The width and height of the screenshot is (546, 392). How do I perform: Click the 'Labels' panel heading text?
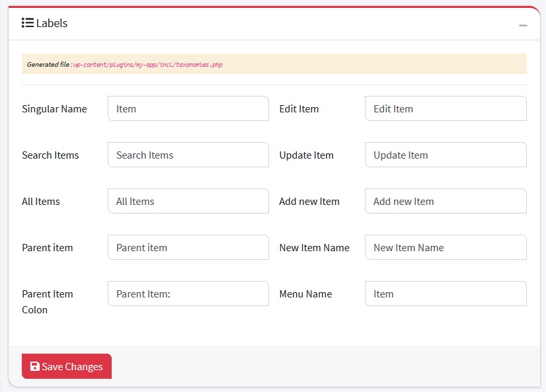[52, 23]
